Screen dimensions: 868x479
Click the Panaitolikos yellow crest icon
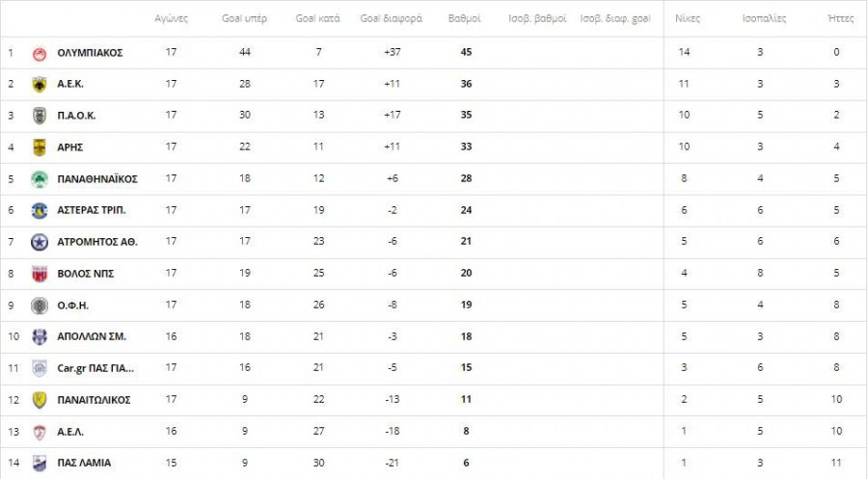(x=40, y=400)
